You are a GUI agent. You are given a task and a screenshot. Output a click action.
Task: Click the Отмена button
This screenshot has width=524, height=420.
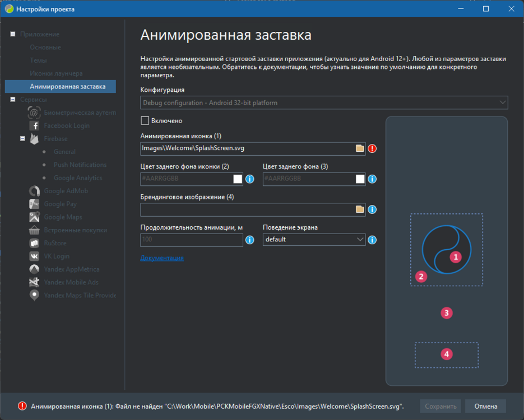pyautogui.click(x=485, y=407)
